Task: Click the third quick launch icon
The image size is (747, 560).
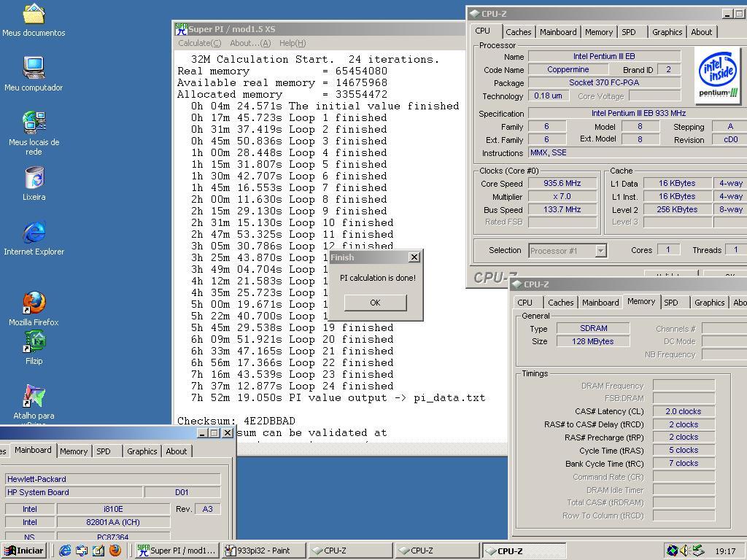Action: (x=98, y=551)
